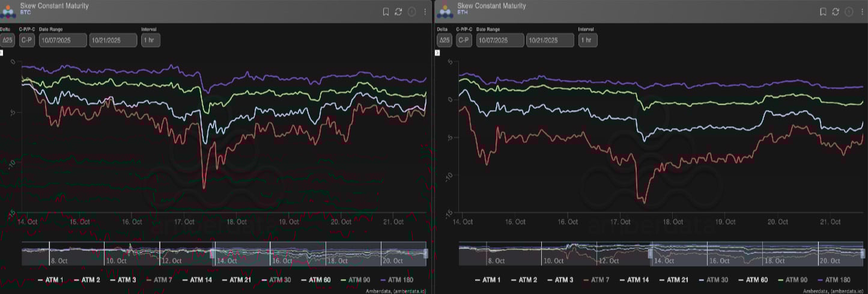Open the info icon on ETH chart

(849, 11)
